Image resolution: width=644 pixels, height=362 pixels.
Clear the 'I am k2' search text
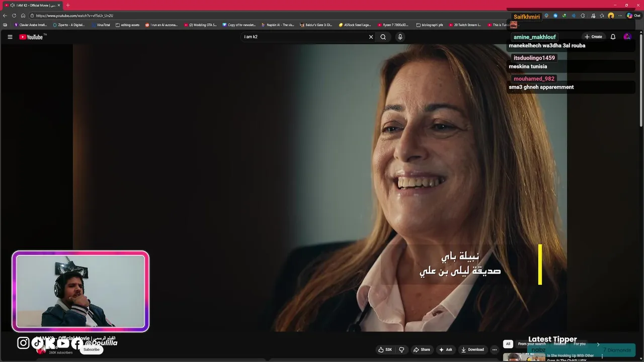(x=371, y=37)
